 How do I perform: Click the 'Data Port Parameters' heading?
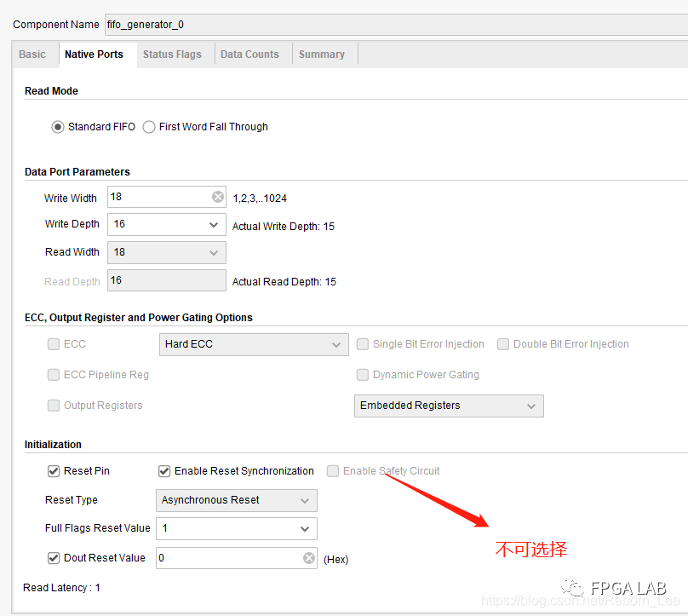[x=77, y=171]
